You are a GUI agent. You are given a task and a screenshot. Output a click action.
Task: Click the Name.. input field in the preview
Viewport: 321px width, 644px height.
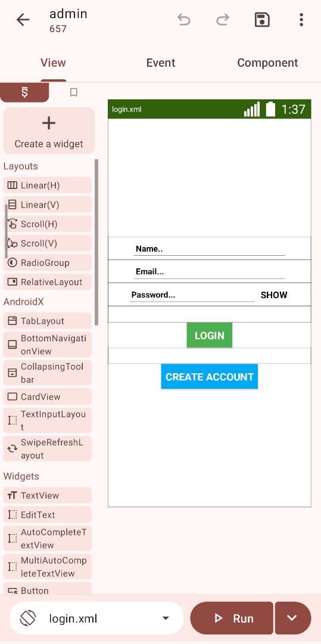click(x=209, y=249)
